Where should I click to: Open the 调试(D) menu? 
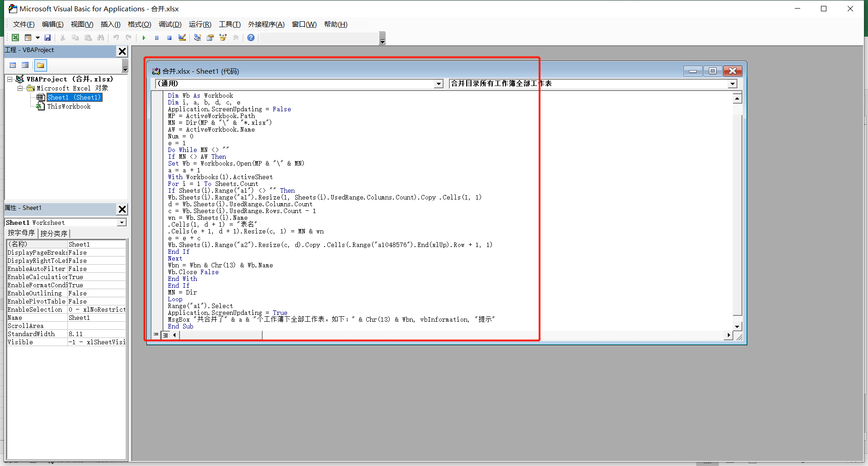pos(170,24)
